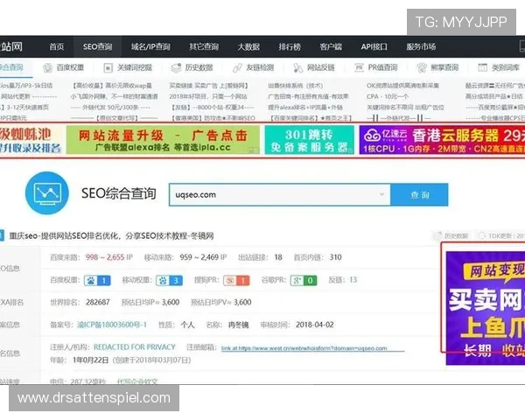525x420 pixels.
Task: Click the 关键词挖掘 icon
Action: coord(108,68)
